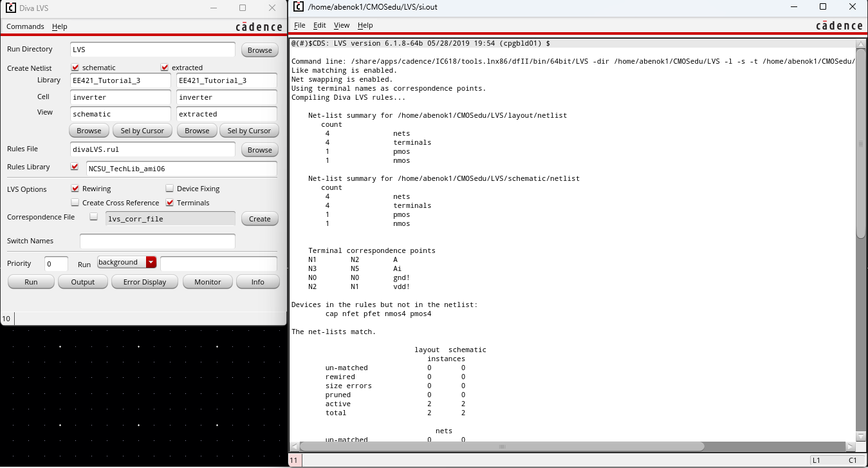Open the Run mode background dropdown
Screen dimensions: 868x468
pos(127,262)
